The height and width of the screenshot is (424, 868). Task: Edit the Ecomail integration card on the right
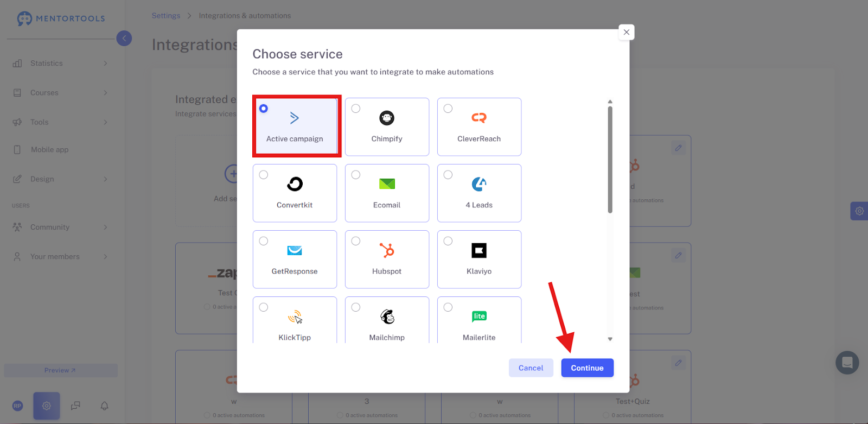(x=678, y=255)
